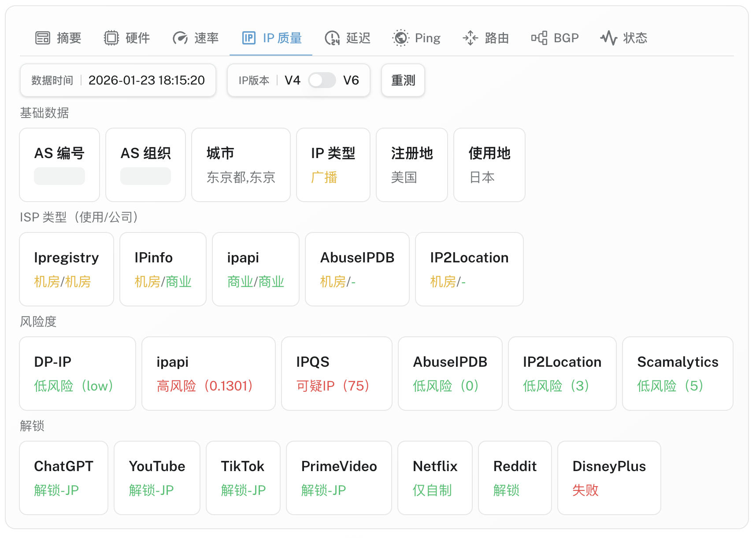Click the hardware (硬件) chip icon

pyautogui.click(x=111, y=38)
